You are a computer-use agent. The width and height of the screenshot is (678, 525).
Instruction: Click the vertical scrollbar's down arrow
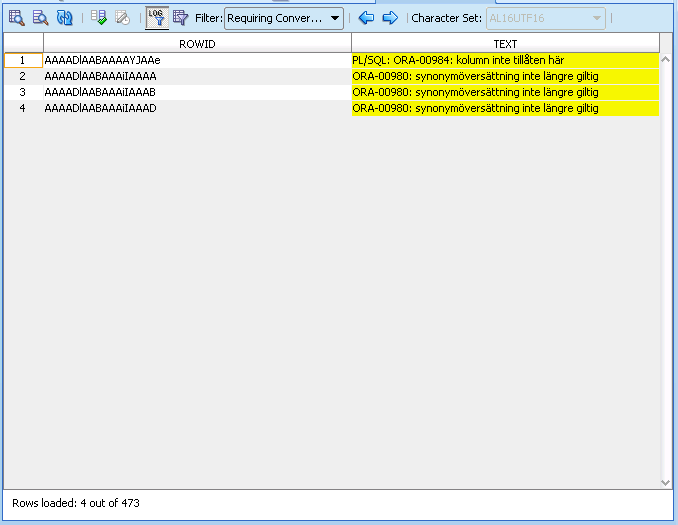[x=666, y=482]
